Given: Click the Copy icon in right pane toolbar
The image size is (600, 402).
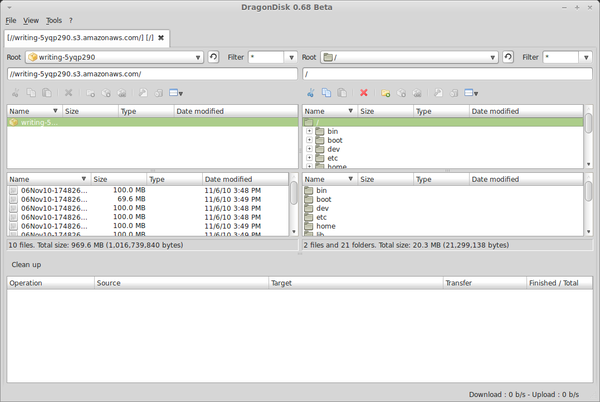Looking at the screenshot, I should 326,93.
